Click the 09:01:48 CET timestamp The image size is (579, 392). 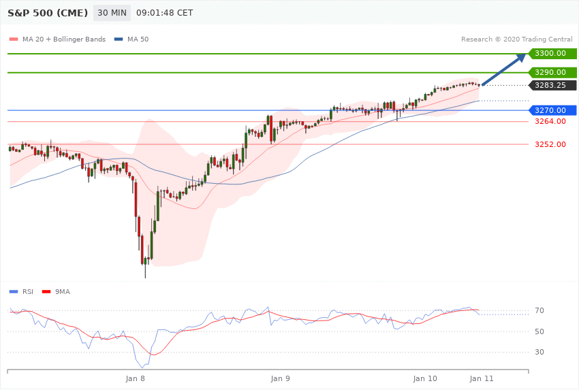pos(165,13)
